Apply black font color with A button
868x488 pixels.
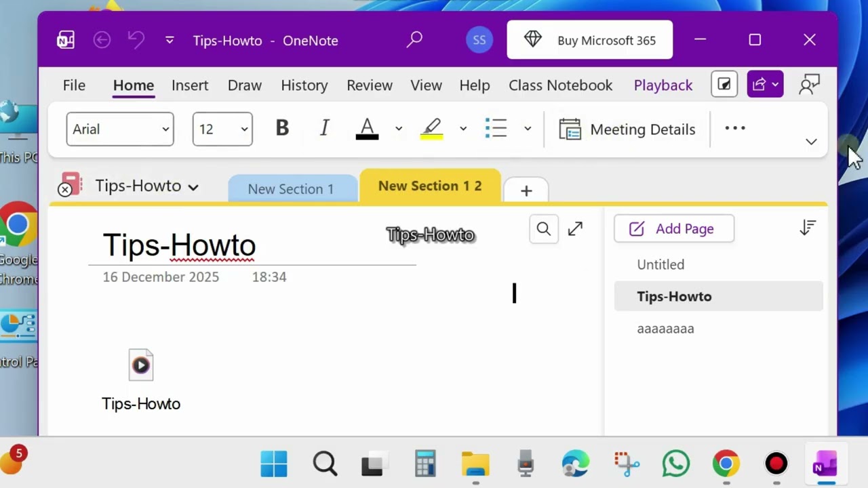[367, 128]
